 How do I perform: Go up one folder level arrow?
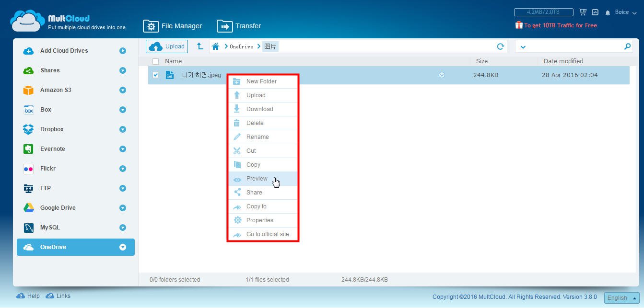click(200, 46)
